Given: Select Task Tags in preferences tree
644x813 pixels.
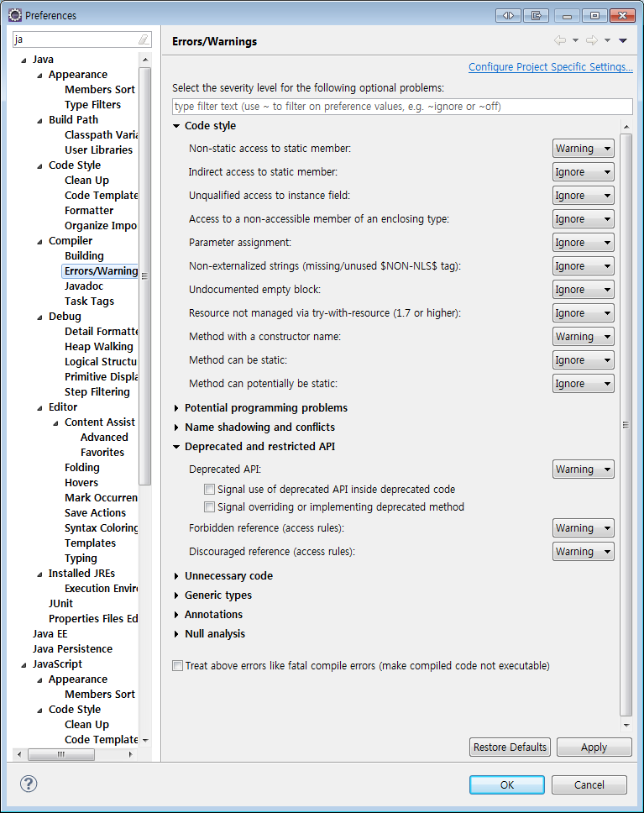Looking at the screenshot, I should tap(89, 302).
